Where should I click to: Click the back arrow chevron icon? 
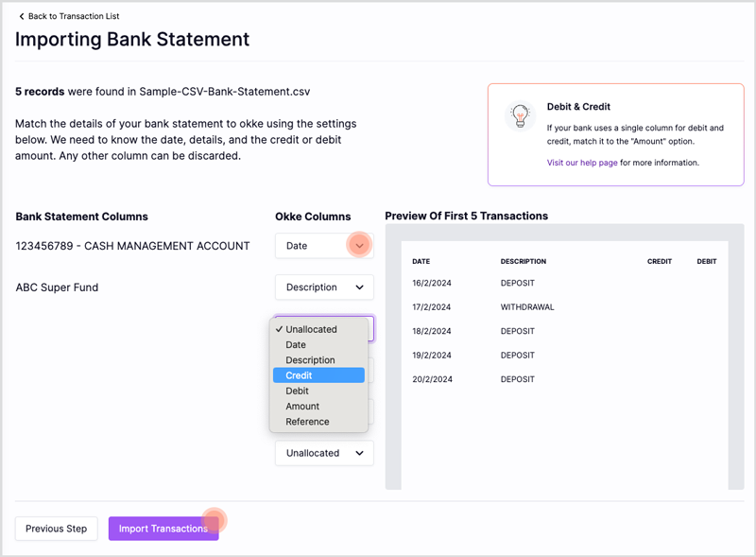[x=21, y=16]
